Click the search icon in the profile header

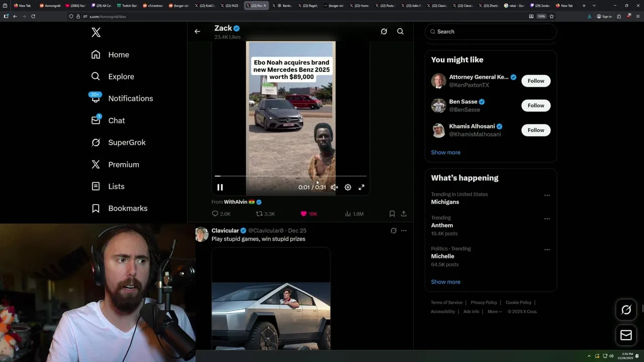(x=400, y=31)
